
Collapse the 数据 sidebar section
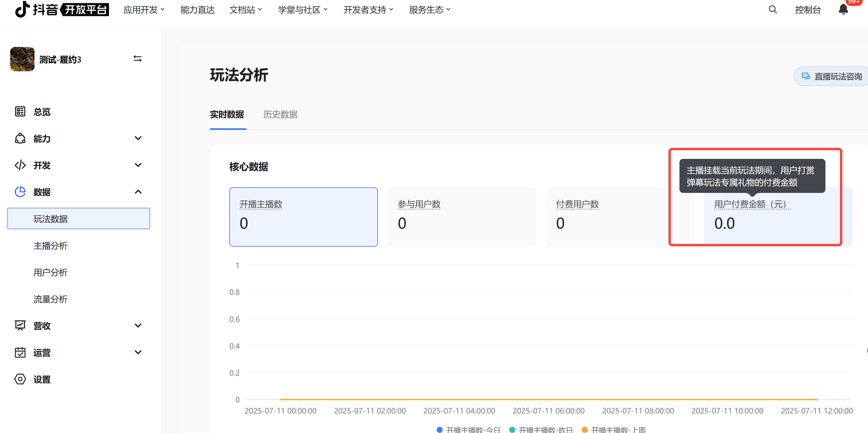click(x=138, y=192)
